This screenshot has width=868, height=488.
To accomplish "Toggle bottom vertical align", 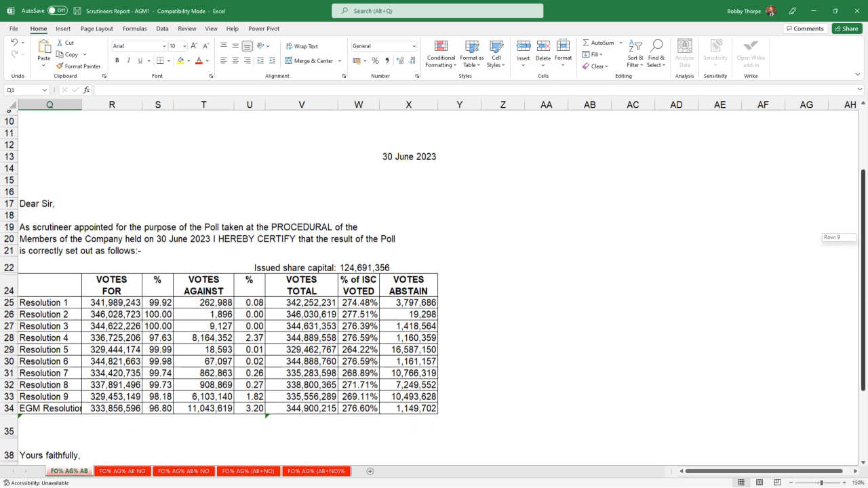I will [x=248, y=46].
